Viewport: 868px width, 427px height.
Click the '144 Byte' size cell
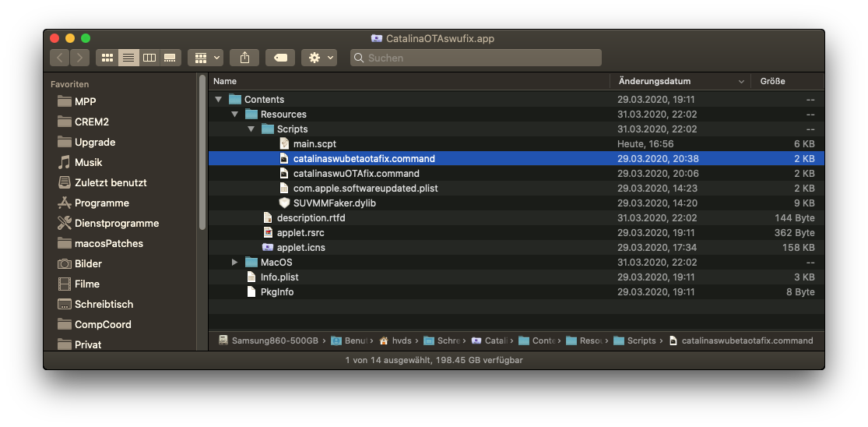(x=794, y=217)
